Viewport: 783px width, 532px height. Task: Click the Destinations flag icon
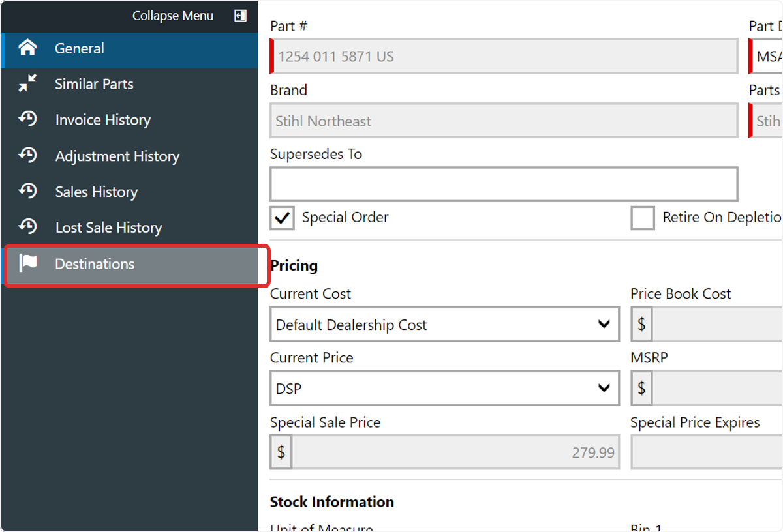[x=28, y=263]
